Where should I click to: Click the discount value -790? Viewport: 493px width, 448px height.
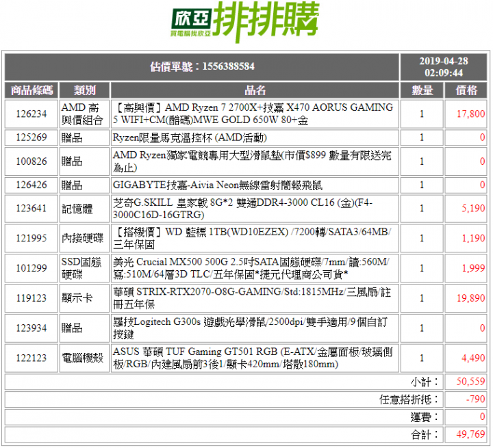coord(475,399)
